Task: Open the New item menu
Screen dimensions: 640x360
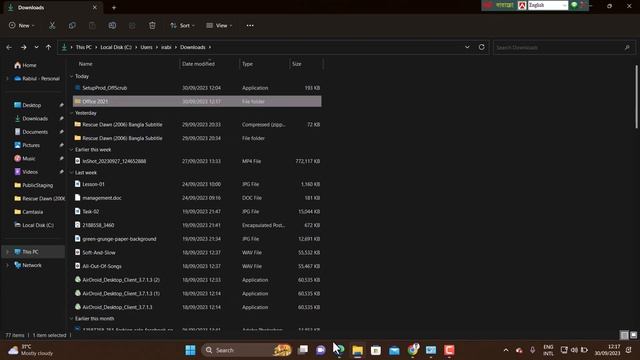Action: [22, 25]
